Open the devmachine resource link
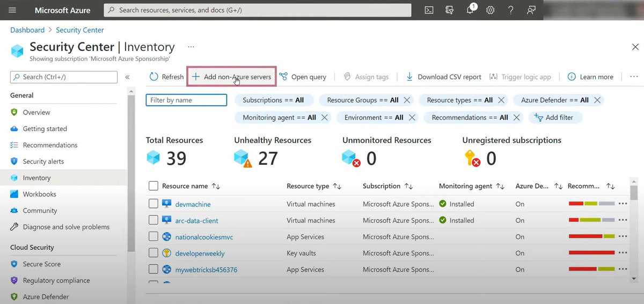The height and width of the screenshot is (304, 644). [193, 204]
